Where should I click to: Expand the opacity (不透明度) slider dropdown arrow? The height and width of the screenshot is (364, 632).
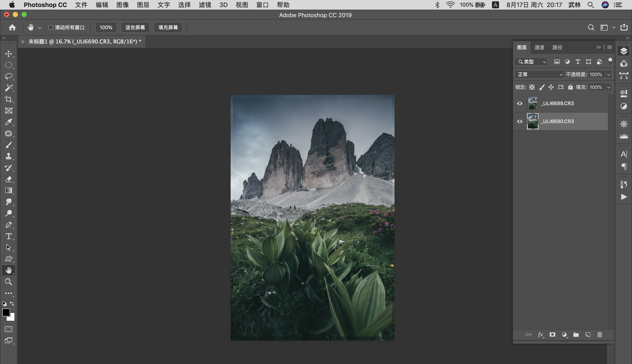click(x=609, y=75)
